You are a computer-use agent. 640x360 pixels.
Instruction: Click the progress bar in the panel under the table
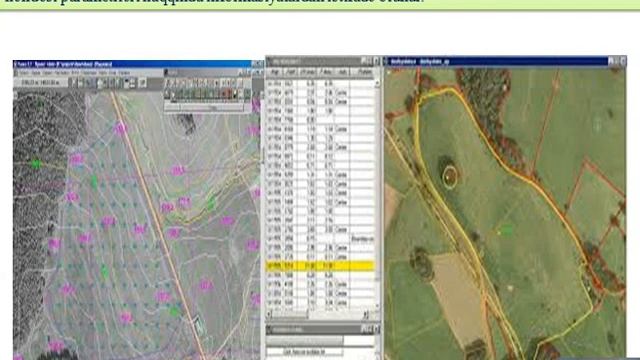305,340
